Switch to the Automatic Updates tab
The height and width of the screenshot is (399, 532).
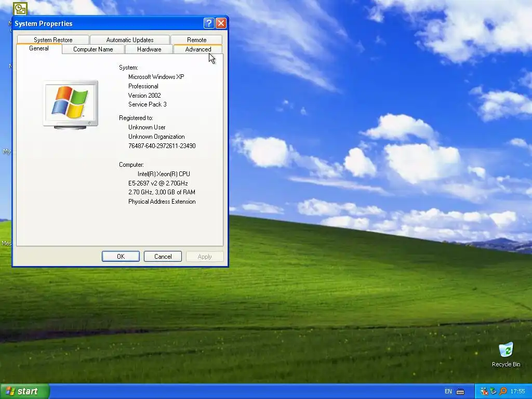tap(129, 39)
